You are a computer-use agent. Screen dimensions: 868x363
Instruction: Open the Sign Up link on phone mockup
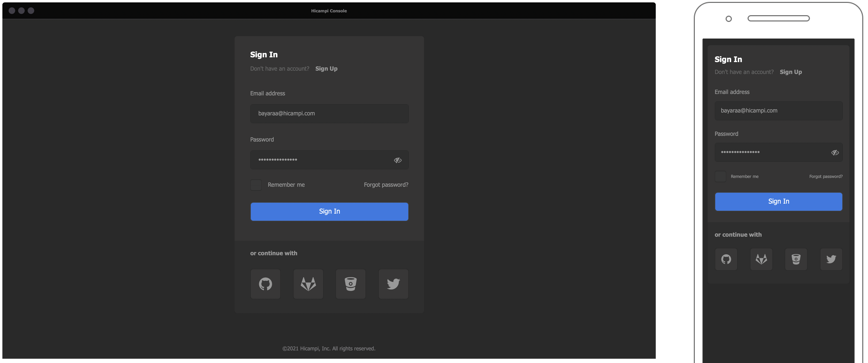coord(790,72)
